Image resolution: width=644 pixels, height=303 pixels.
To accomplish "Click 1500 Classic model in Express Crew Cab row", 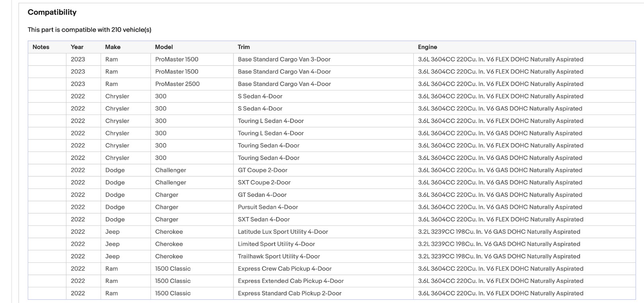I will [x=192, y=269].
